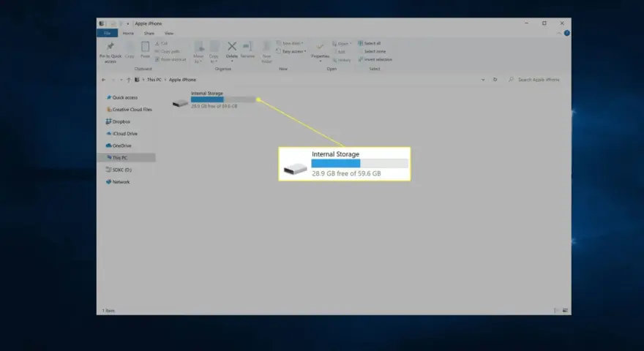Minimize the Apple iPhone window
This screenshot has height=351, width=644.
pos(526,23)
